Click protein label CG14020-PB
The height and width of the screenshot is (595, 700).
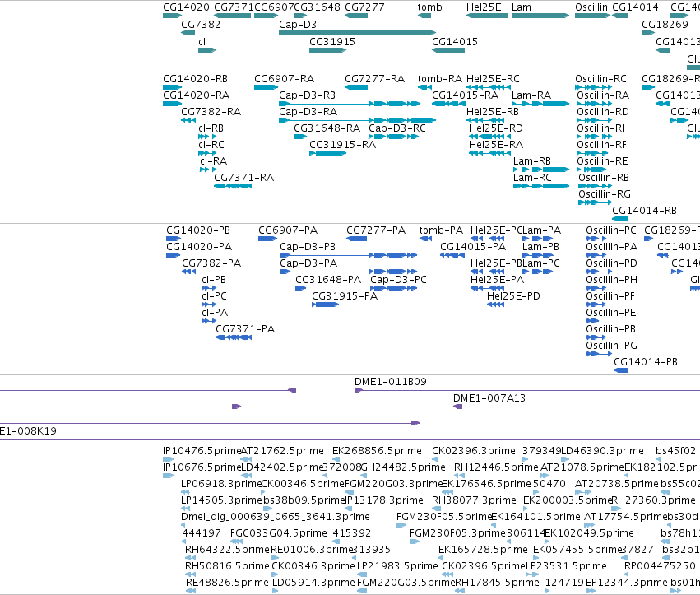[x=198, y=230]
